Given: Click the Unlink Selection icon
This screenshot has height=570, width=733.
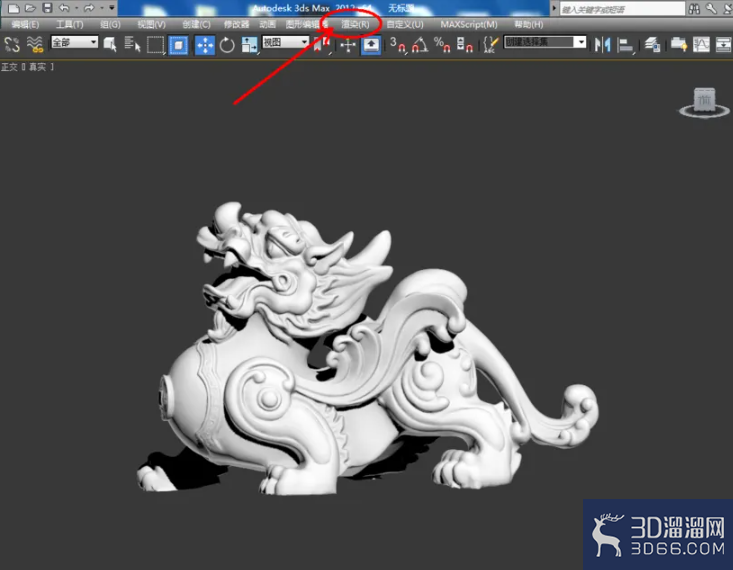Looking at the screenshot, I should pyautogui.click(x=12, y=44).
